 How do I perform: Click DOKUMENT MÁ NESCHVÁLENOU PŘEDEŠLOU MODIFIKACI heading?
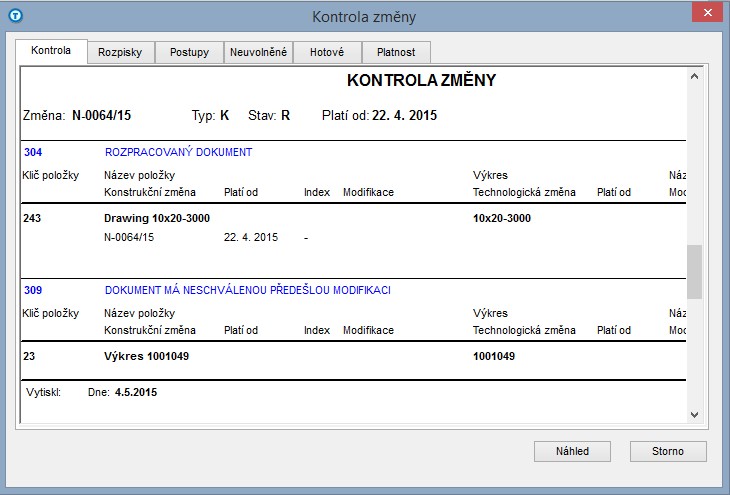coord(247,290)
